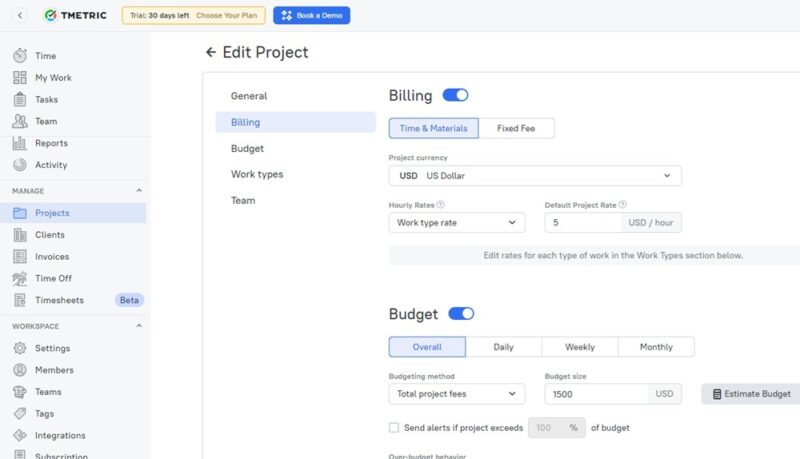This screenshot has width=800, height=459.
Task: Click the Beta badge beside Timesheets
Action: tap(129, 300)
